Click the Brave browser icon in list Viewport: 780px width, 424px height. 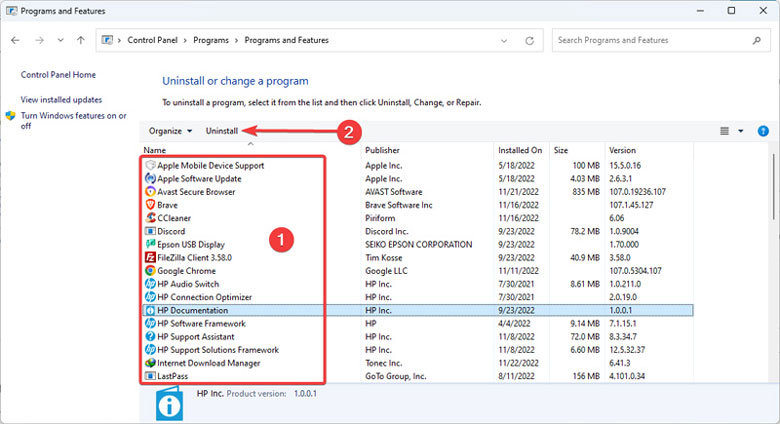point(150,205)
